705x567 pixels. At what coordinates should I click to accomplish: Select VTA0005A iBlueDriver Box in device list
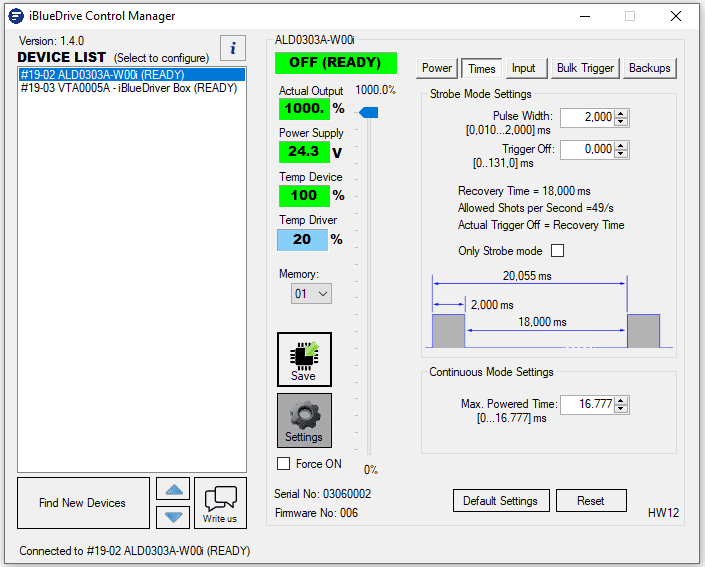click(x=128, y=88)
